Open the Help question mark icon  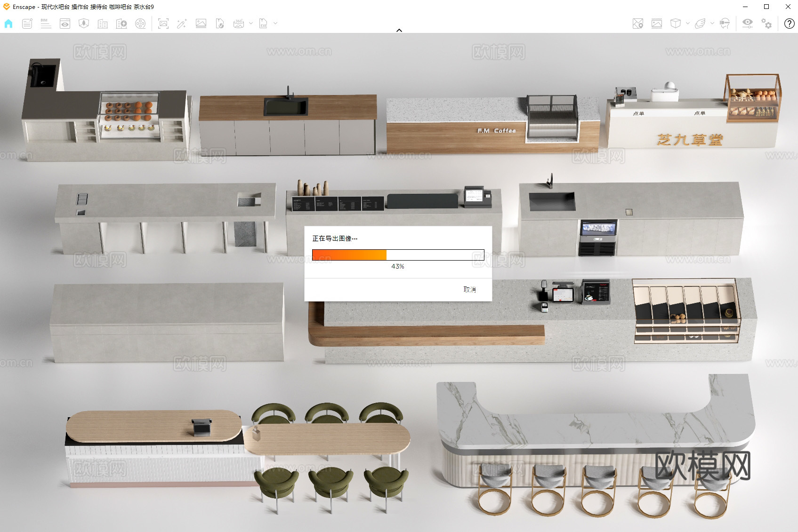789,24
